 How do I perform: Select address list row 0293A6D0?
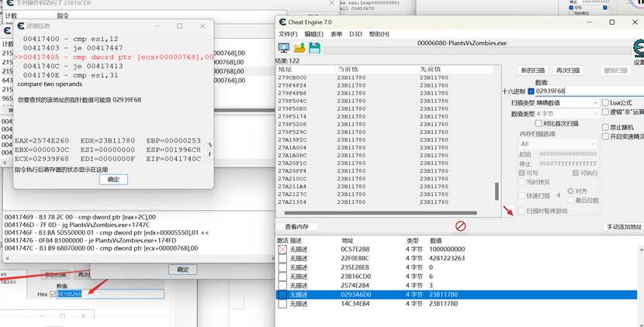[456, 294]
